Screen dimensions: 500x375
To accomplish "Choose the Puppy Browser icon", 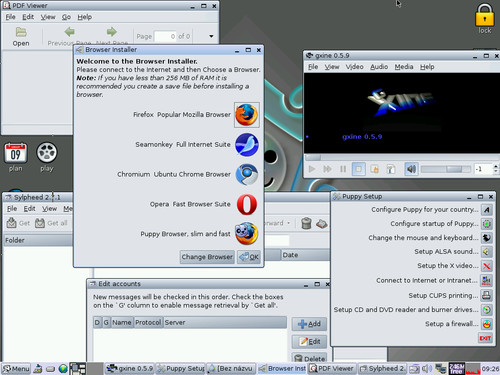I will tap(247, 233).
